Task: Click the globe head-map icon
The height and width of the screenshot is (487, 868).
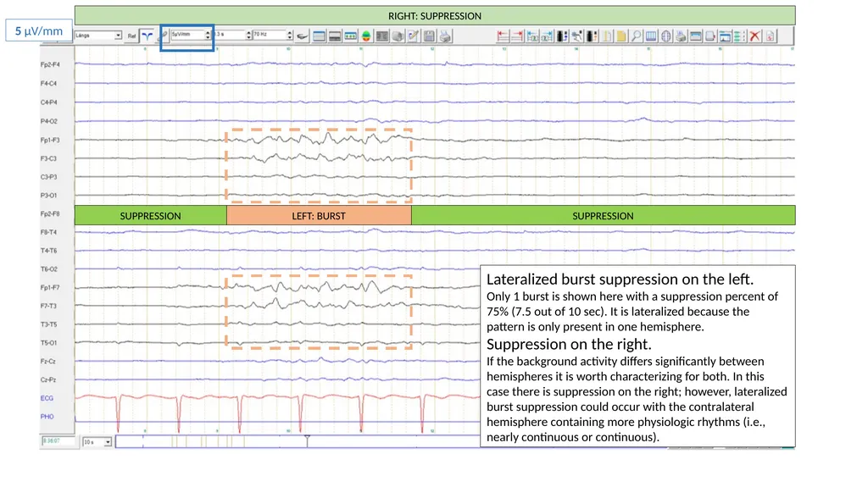Action: coord(666,36)
